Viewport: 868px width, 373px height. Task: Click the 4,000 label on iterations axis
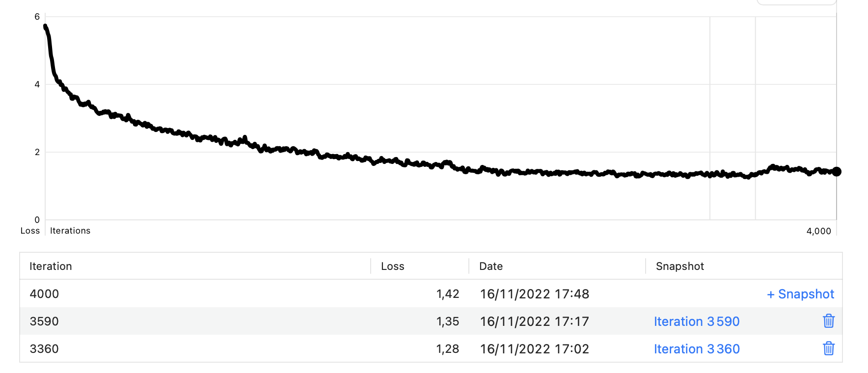[818, 231]
